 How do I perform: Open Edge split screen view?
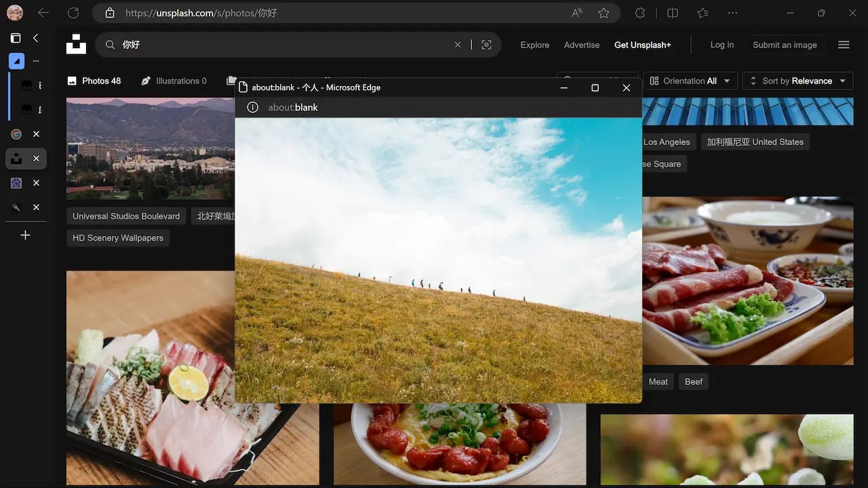[672, 13]
